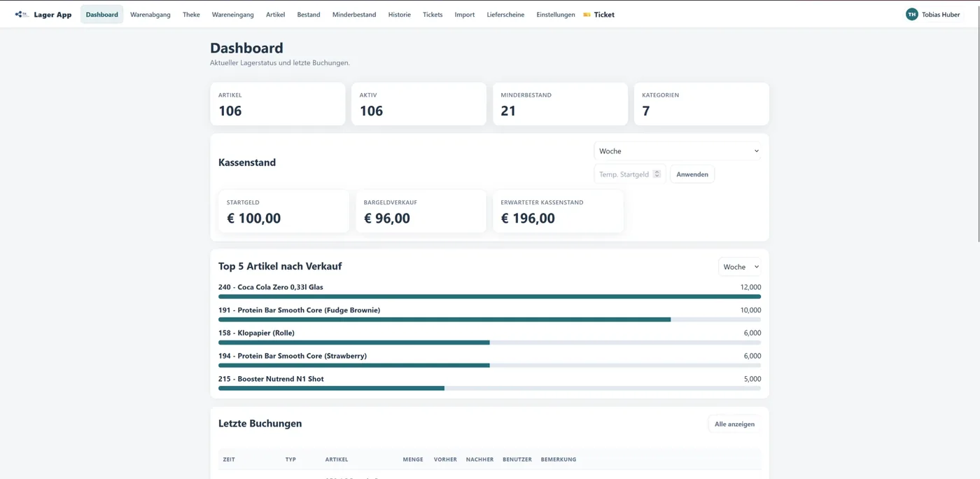
Task: Switch to Wareneingang
Action: pyautogui.click(x=232, y=14)
